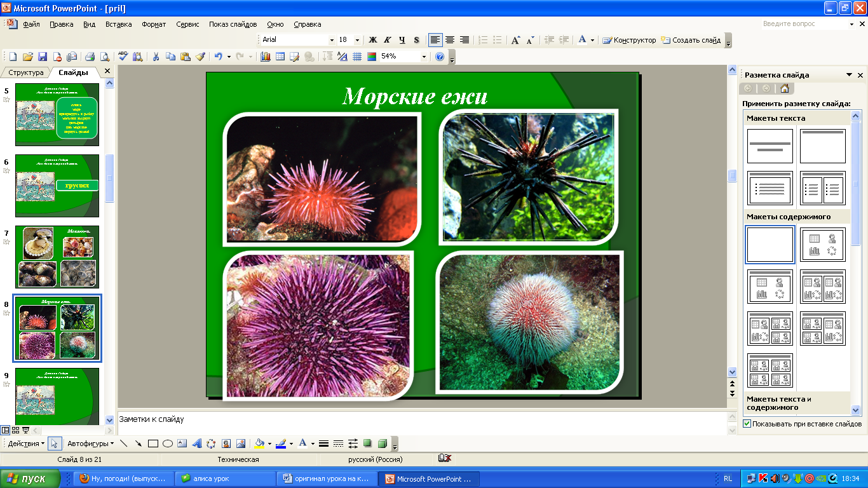Open Print Preview from the toolbar
The image size is (868, 488).
pos(104,57)
